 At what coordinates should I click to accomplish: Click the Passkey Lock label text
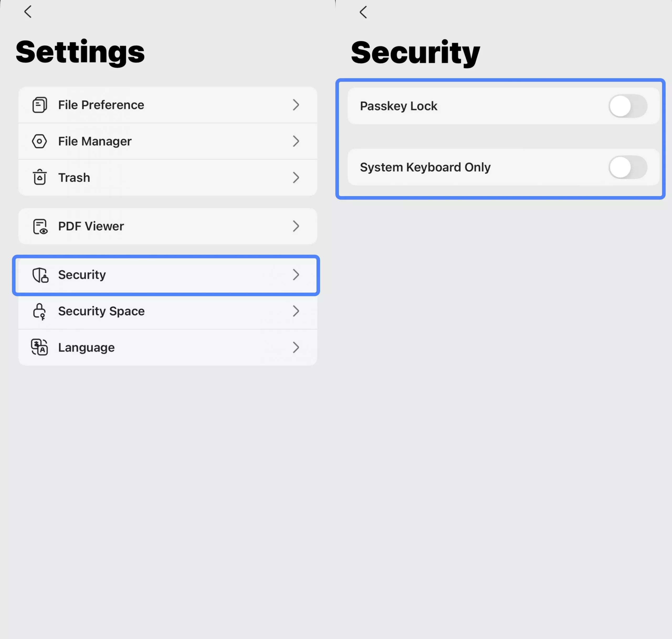(x=398, y=106)
